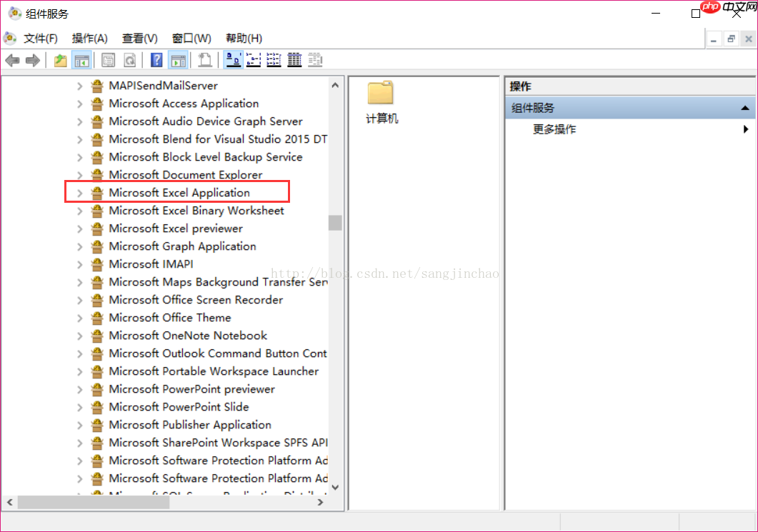Select Microsoft Blend for Visual Studio 2015 DT
758x532 pixels.
(218, 139)
